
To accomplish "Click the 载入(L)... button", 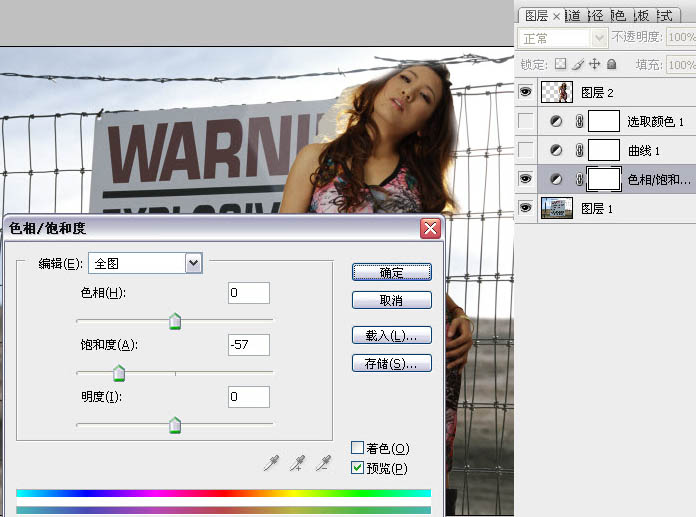I will (x=391, y=335).
